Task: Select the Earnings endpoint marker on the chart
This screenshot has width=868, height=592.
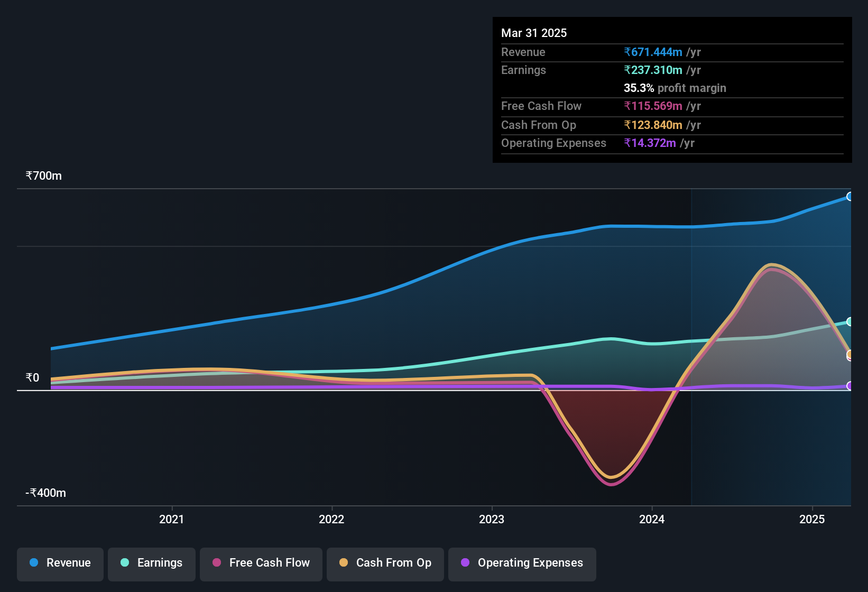Action: coord(851,321)
